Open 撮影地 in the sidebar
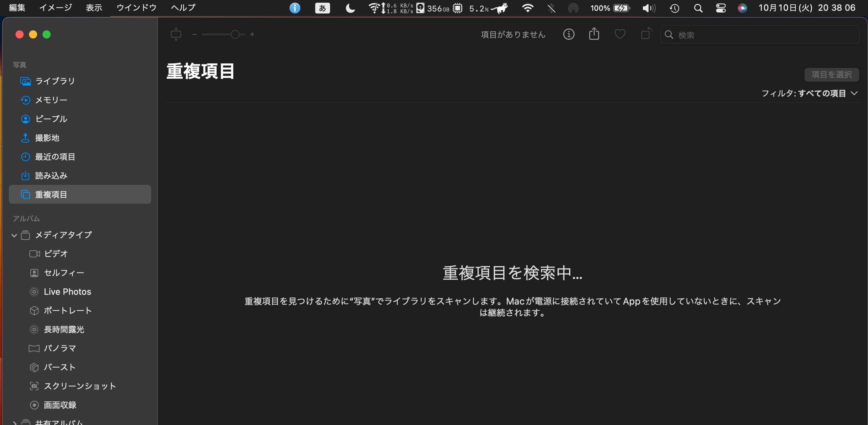 (x=47, y=138)
